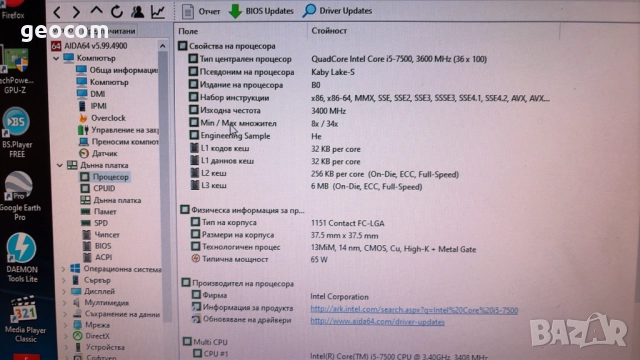Select Тип централен процесор row
Viewport: 640px width, 360px height.
(x=338, y=59)
